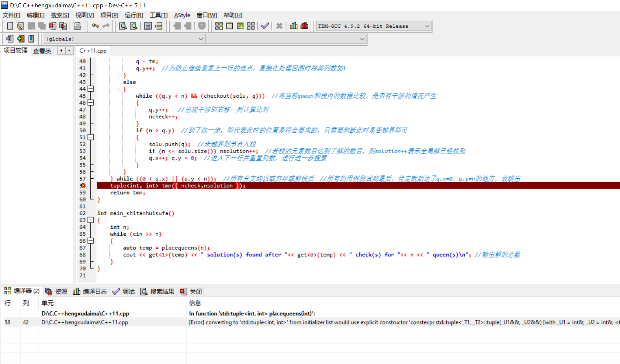Open the 搜索[S] menu
The height and width of the screenshot is (364, 620).
click(60, 15)
